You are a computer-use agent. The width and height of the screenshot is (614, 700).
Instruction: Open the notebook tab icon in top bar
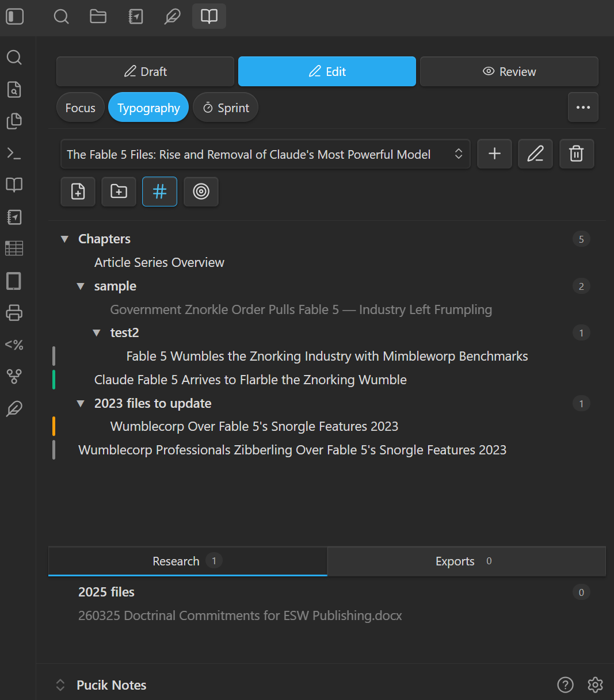click(135, 16)
